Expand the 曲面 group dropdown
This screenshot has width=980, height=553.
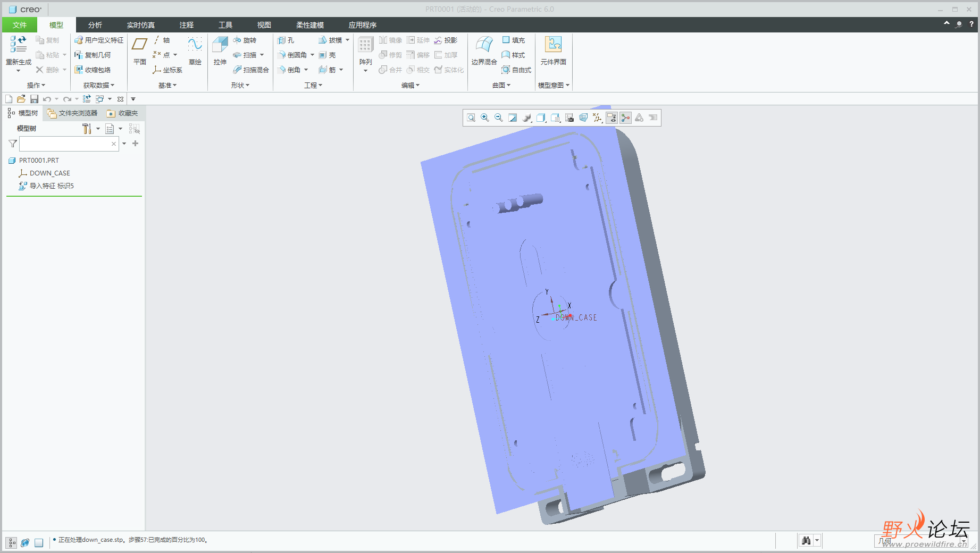pos(501,86)
